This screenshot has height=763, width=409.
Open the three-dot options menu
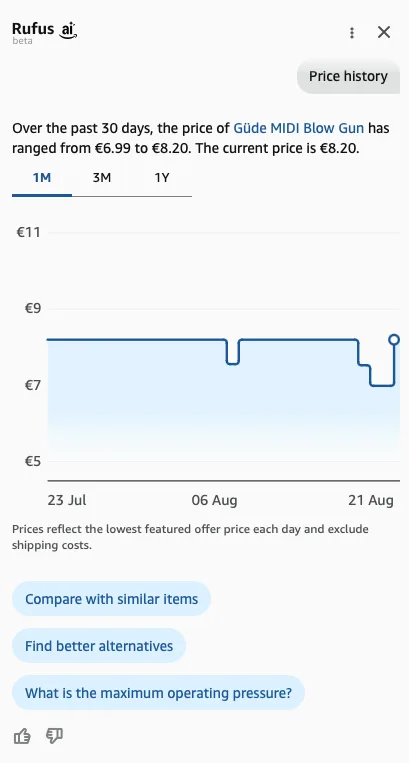click(x=352, y=33)
